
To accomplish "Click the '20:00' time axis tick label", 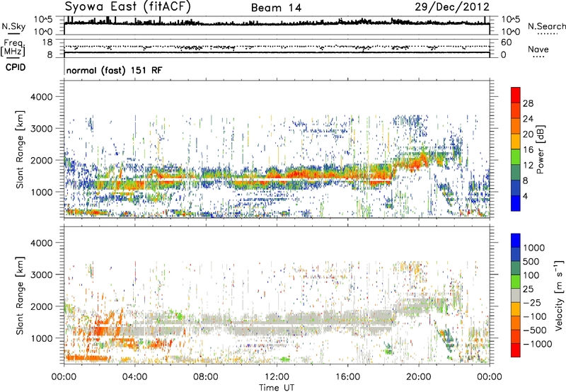I will coord(418,377).
